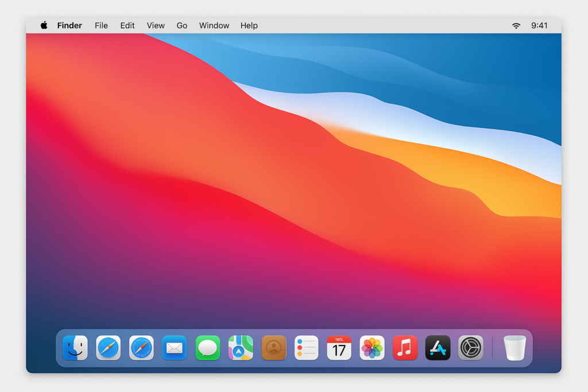The image size is (588, 392).
Task: Open Calendar showing date 17
Action: pyautogui.click(x=339, y=348)
